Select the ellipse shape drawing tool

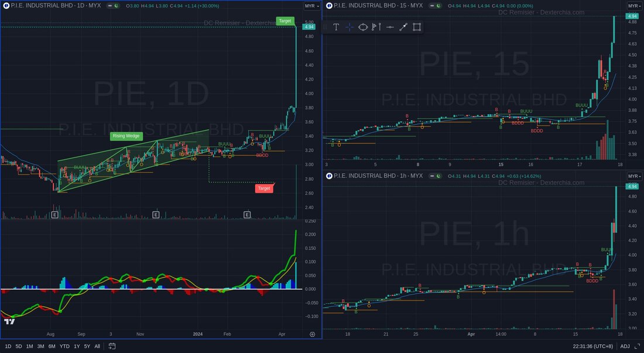[362, 27]
